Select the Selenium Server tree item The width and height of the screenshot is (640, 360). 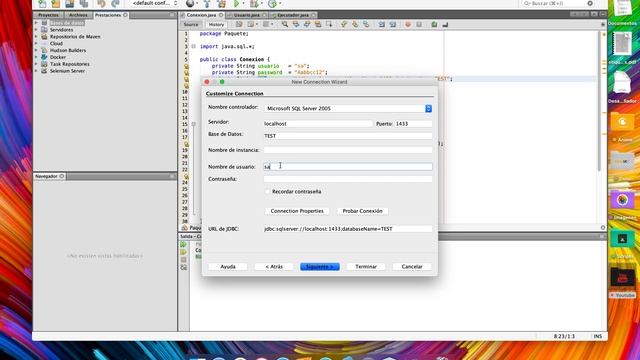(x=67, y=71)
